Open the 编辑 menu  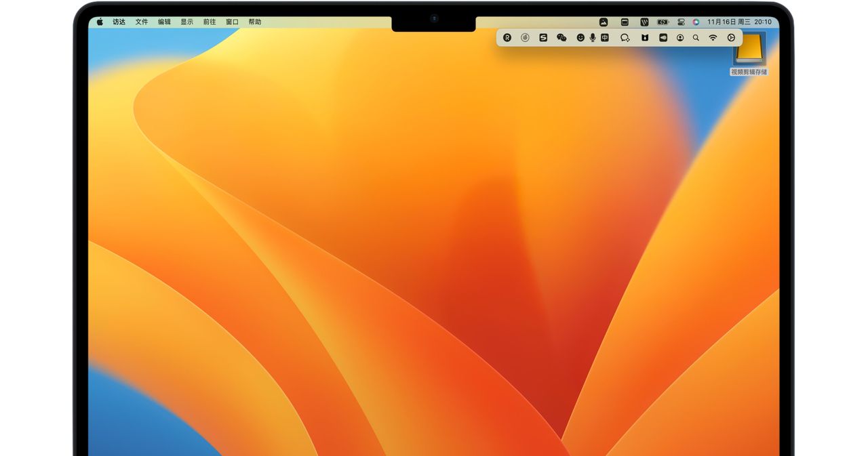[x=165, y=22]
